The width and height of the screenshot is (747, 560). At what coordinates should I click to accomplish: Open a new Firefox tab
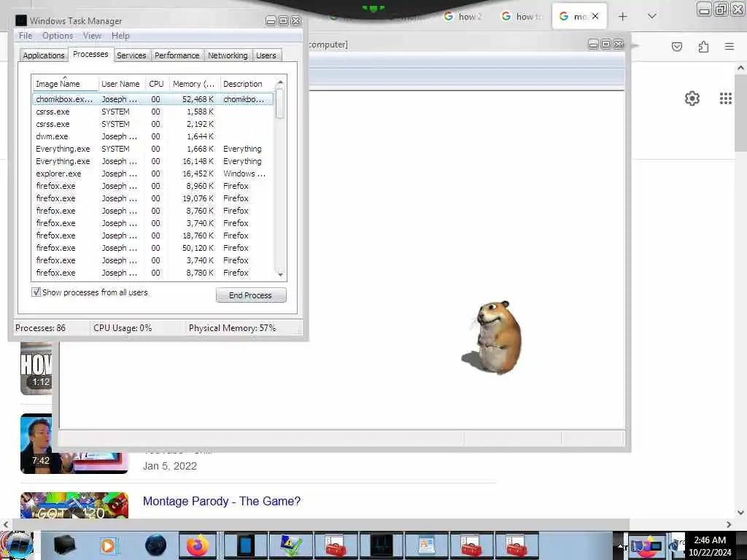tap(623, 16)
